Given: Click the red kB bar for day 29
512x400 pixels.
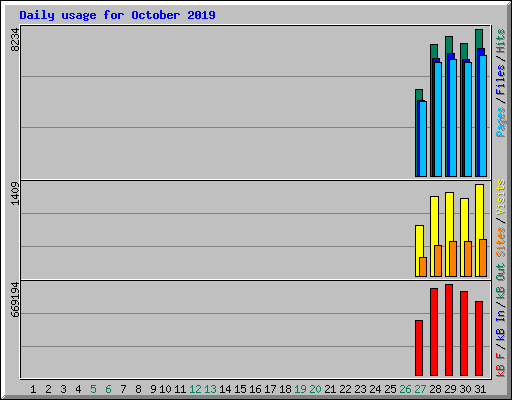Looking at the screenshot, I should [x=449, y=330].
